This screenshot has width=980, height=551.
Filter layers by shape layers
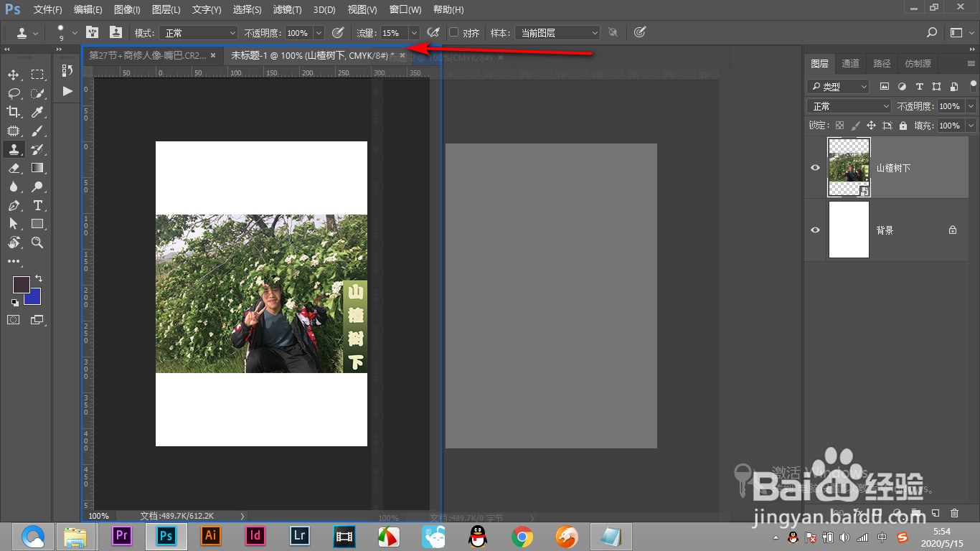point(937,86)
